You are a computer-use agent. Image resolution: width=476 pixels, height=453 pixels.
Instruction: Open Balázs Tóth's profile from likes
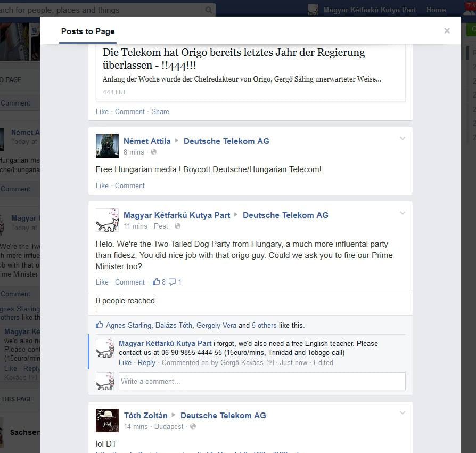click(x=174, y=326)
